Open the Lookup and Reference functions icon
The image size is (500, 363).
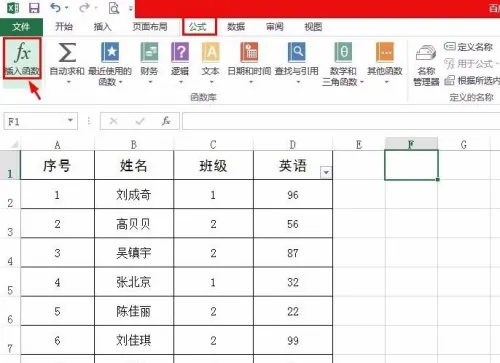click(x=296, y=53)
